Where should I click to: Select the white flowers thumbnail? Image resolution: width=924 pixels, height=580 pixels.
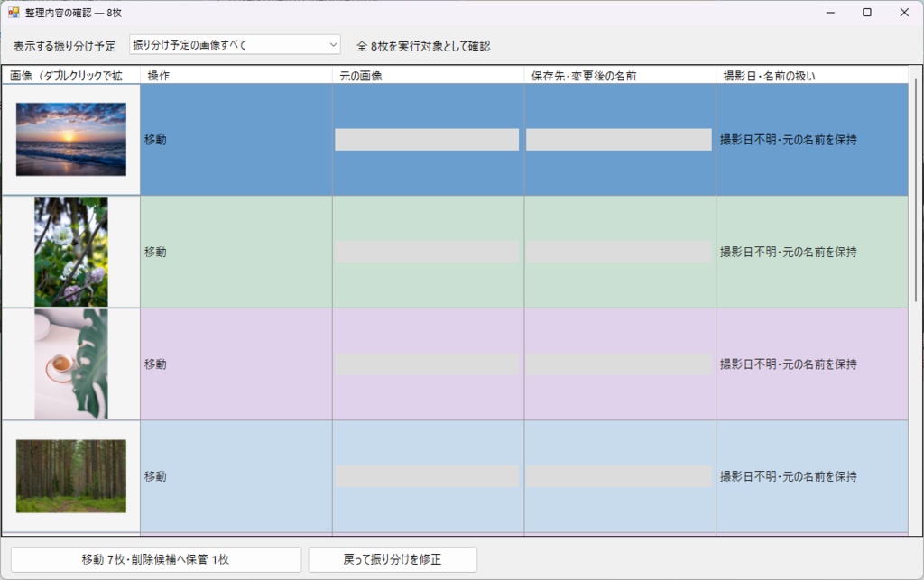pyautogui.click(x=70, y=252)
